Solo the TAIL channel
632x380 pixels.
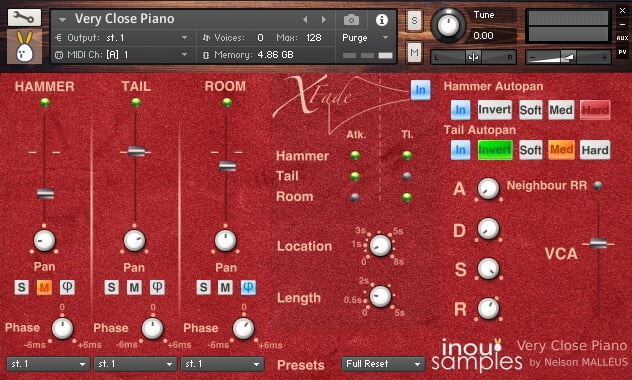pos(112,287)
